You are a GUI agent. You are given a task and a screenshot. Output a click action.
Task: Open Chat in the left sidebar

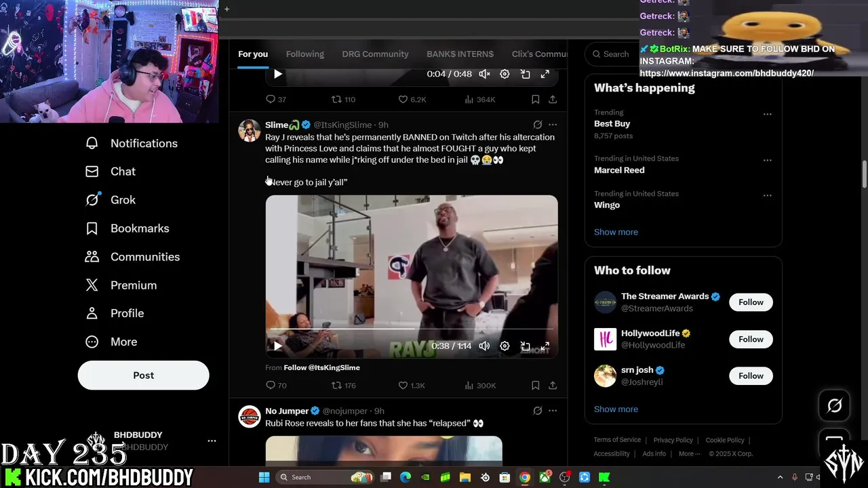click(111, 171)
